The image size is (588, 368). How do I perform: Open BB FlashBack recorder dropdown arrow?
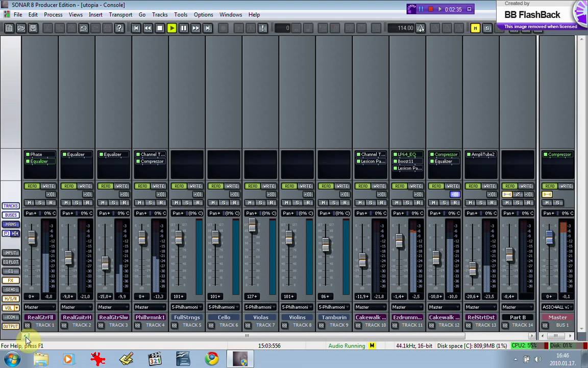point(469,9)
